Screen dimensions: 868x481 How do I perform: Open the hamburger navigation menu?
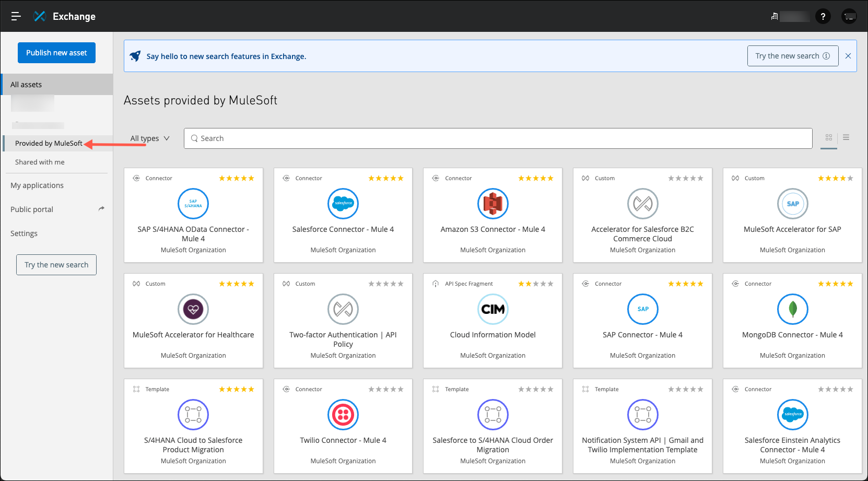point(16,16)
